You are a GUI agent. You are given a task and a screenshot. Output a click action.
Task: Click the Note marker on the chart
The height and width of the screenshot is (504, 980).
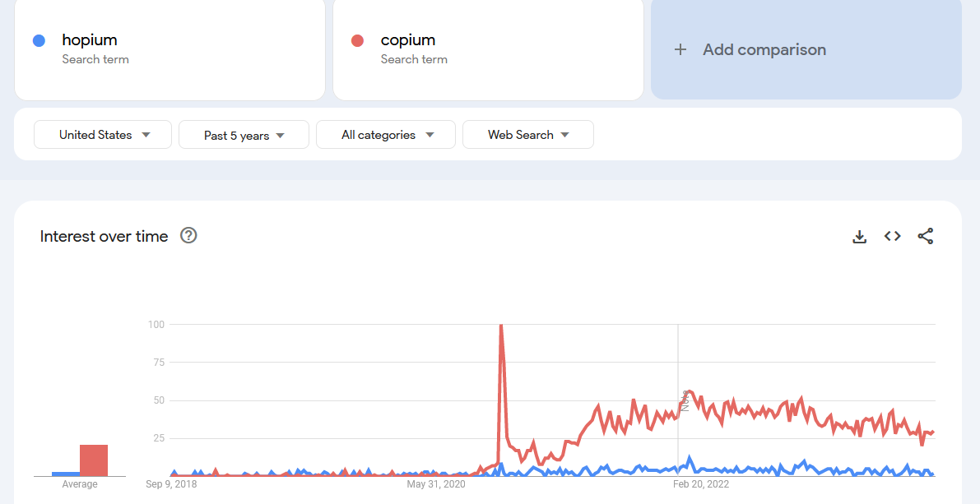(685, 401)
